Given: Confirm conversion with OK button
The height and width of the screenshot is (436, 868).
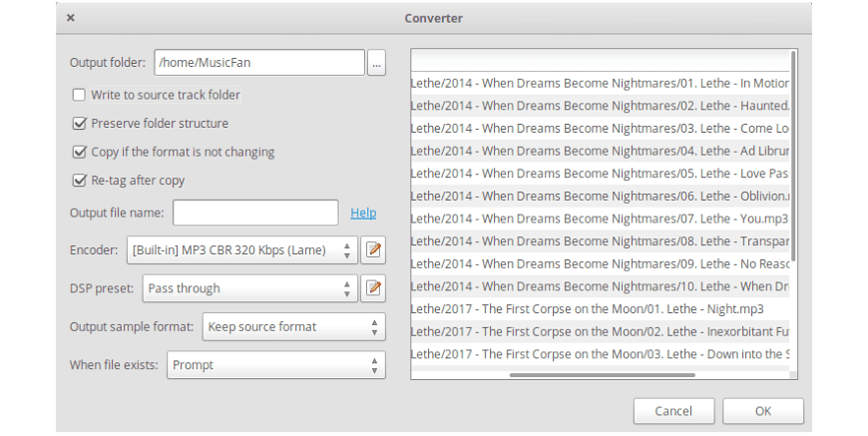Looking at the screenshot, I should pyautogui.click(x=763, y=411).
